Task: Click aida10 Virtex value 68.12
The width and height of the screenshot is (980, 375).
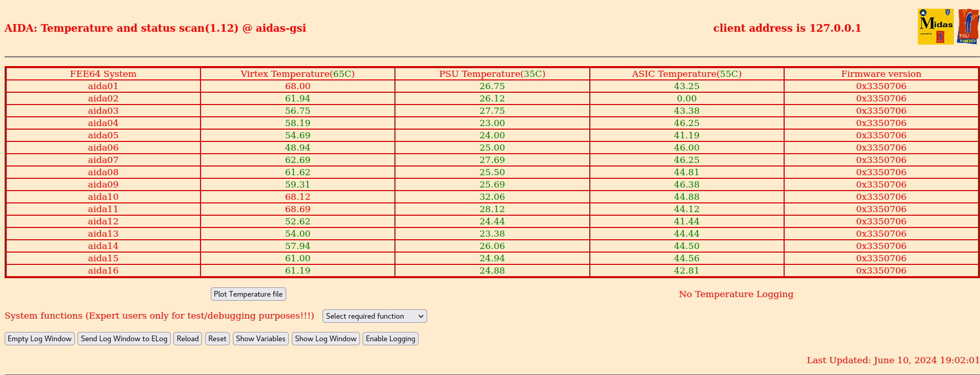Action: coord(297,197)
